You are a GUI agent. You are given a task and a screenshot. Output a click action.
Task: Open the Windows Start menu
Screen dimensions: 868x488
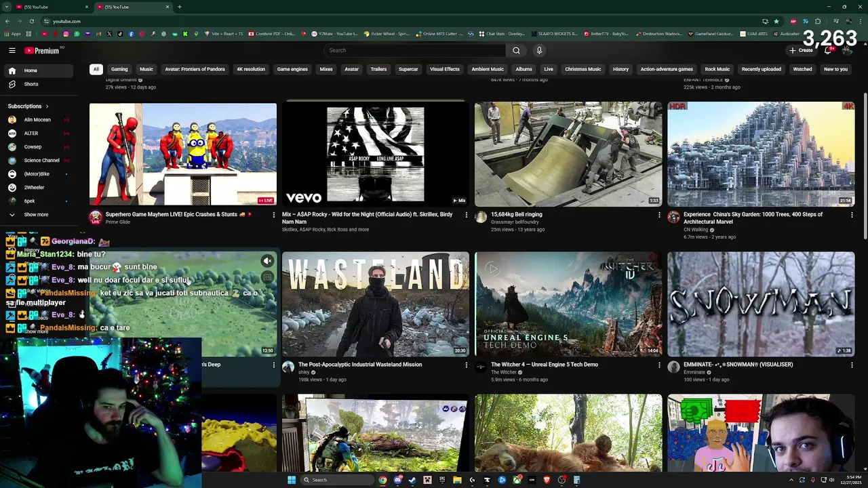[x=292, y=480]
